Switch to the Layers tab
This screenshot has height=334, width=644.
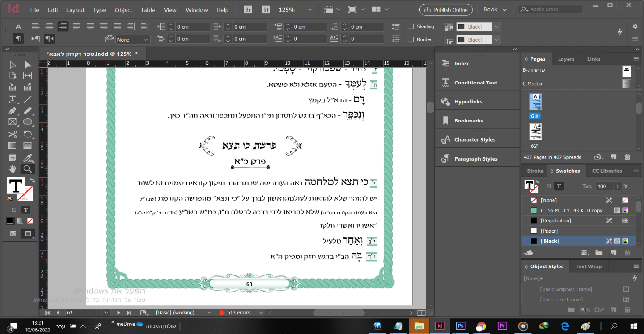coord(566,59)
